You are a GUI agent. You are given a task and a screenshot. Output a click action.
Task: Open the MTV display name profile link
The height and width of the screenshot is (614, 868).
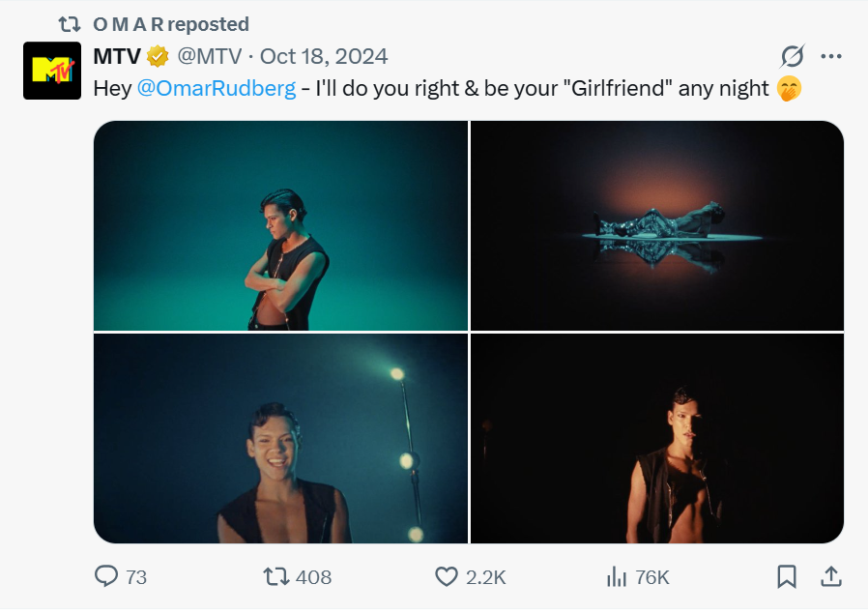116,56
